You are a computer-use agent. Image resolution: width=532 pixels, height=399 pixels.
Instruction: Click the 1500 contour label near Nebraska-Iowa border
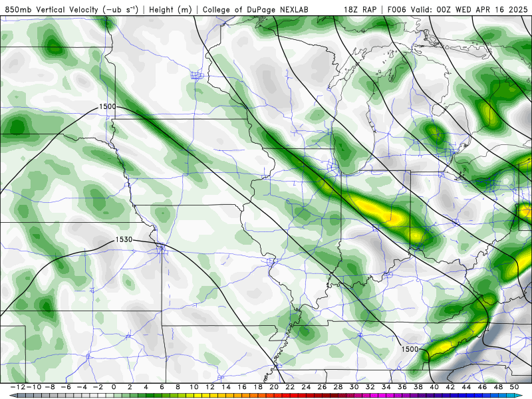108,106
